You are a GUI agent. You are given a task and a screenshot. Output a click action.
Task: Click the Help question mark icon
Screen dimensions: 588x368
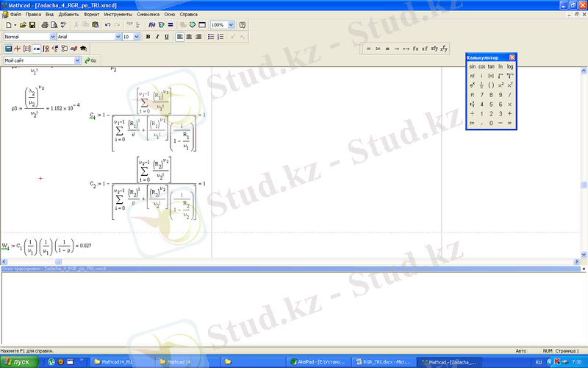(243, 25)
